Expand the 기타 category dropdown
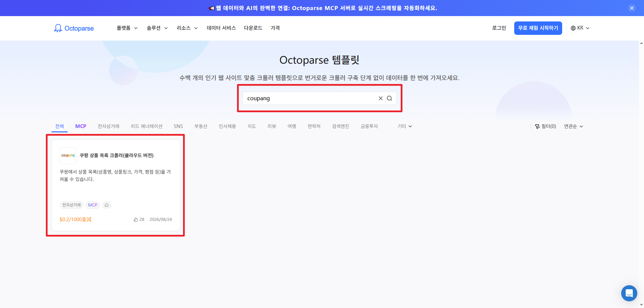 405,126
